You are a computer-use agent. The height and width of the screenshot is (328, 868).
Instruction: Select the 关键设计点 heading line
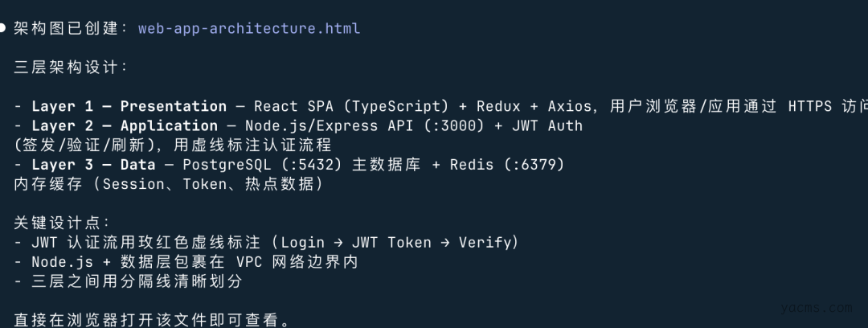[62, 223]
